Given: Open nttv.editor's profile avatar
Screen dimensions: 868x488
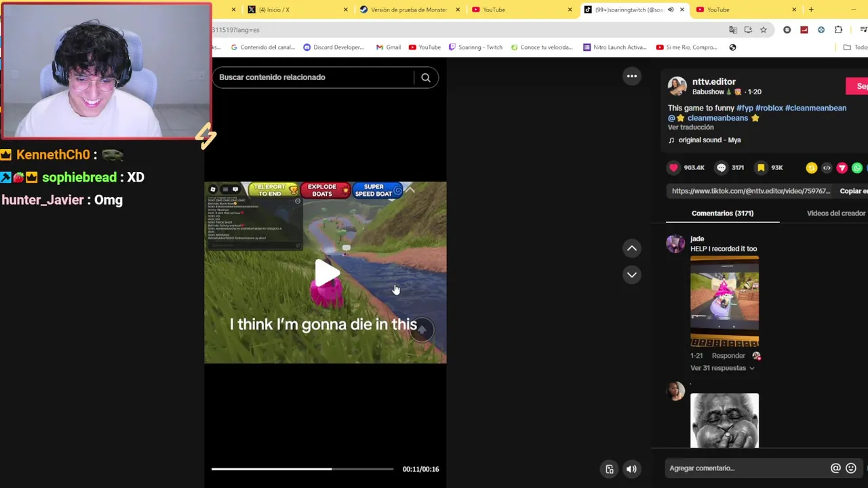Looking at the screenshot, I should 677,86.
